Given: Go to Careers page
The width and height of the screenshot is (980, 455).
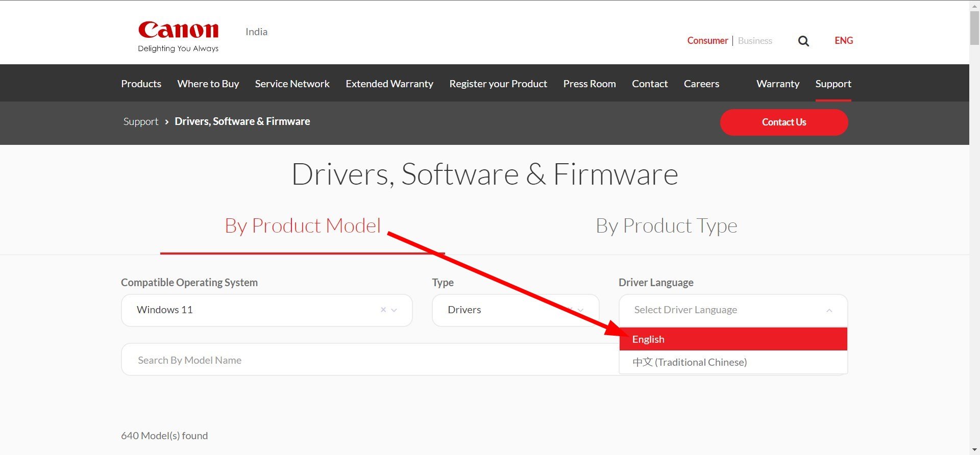Looking at the screenshot, I should 701,84.
